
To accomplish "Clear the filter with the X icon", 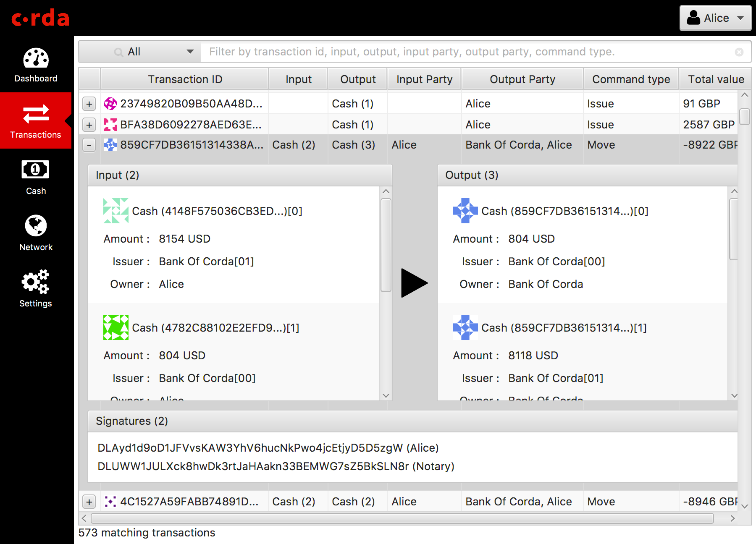I will (x=739, y=52).
